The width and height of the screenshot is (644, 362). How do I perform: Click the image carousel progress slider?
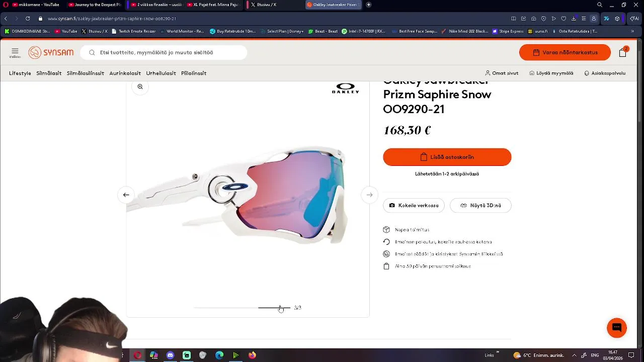242,308
